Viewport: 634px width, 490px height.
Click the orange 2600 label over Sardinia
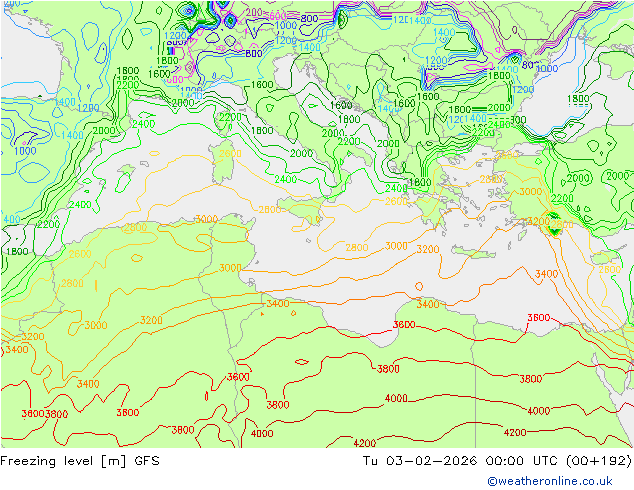tap(230, 154)
